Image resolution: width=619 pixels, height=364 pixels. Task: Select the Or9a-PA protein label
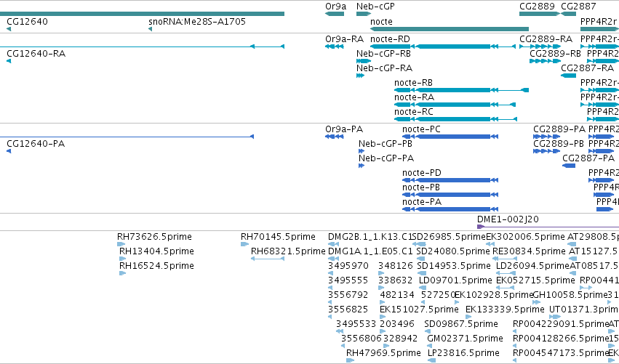point(344,129)
